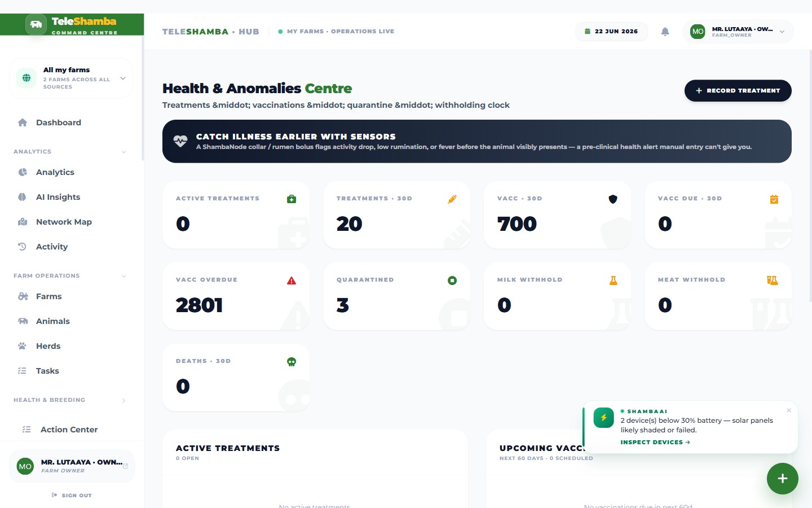Open the All my farms selector dropdown
The image size is (812, 508).
71,78
